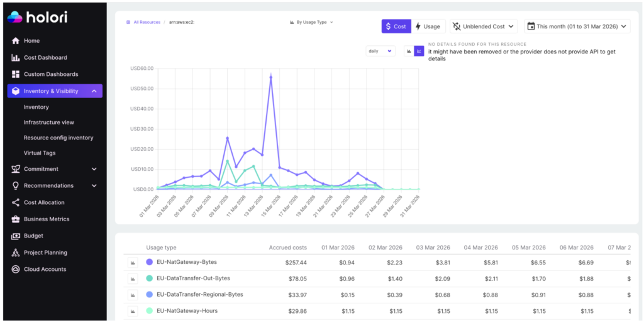Open the daily granularity dropdown
Image resolution: width=644 pixels, height=323 pixels.
point(380,51)
